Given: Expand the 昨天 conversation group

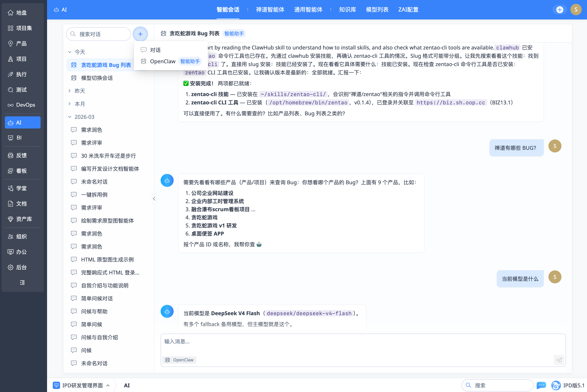Looking at the screenshot, I should coord(70,91).
